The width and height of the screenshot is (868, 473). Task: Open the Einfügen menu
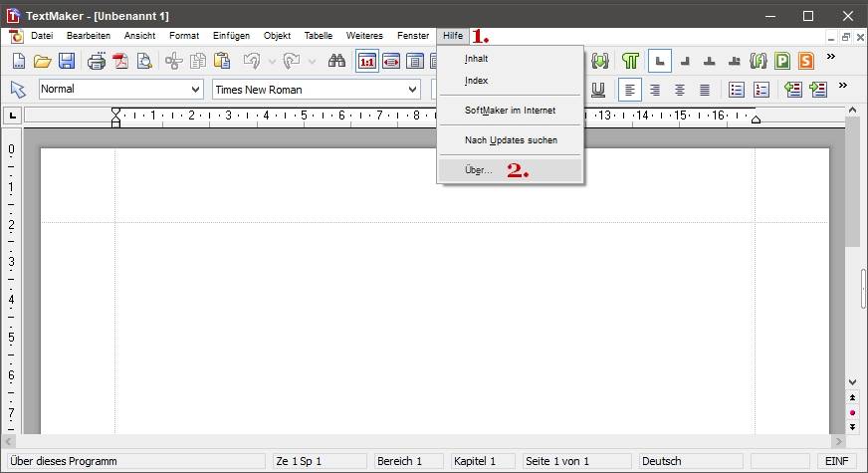click(231, 36)
